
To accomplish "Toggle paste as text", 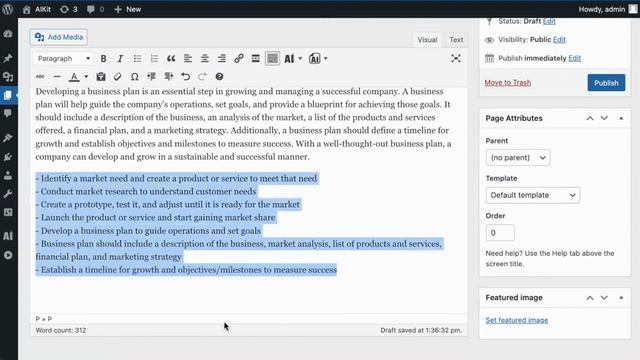I will click(x=101, y=77).
